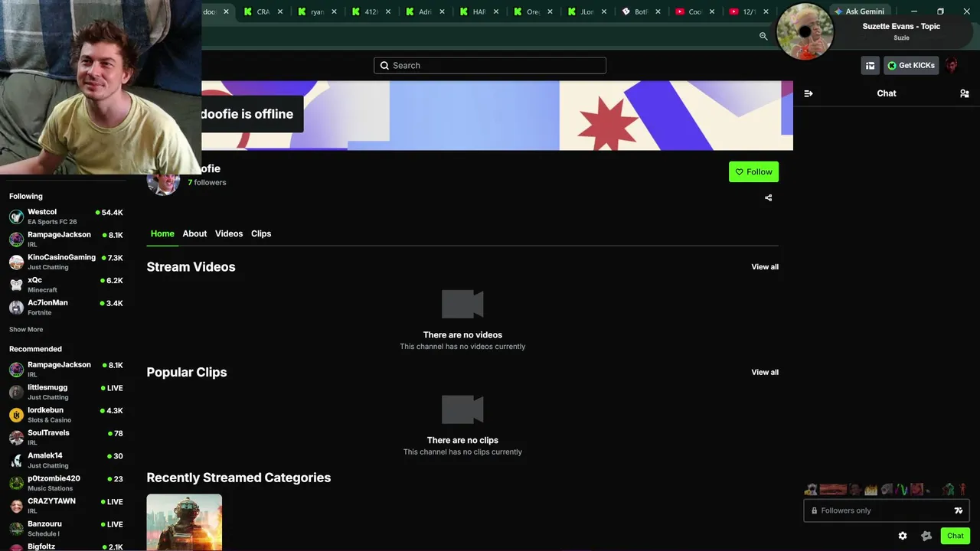Image resolution: width=980 pixels, height=551 pixels.
Task: Click the lordkebun avatar icon
Action: click(x=16, y=415)
